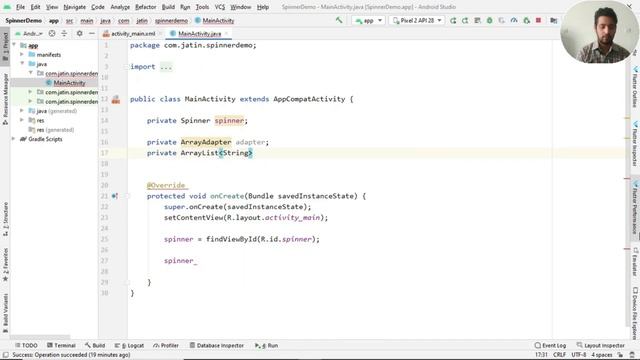Click the UTF-8 encoding in status bar
The width and height of the screenshot is (640, 360).
tap(579, 355)
